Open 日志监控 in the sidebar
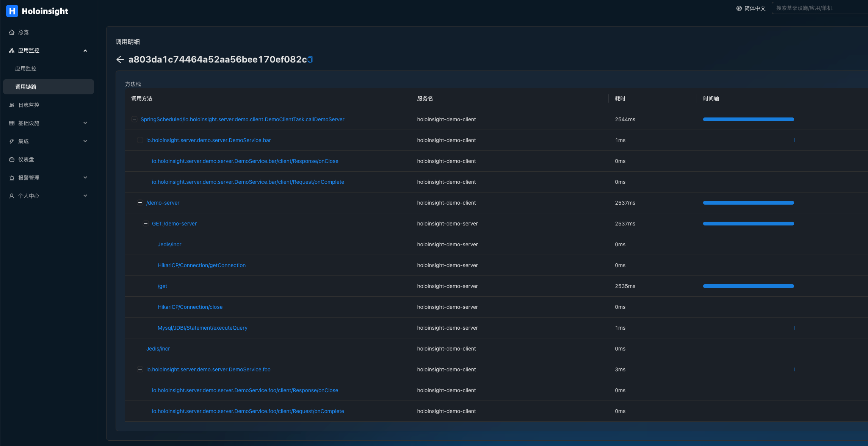868x446 pixels. tap(29, 105)
